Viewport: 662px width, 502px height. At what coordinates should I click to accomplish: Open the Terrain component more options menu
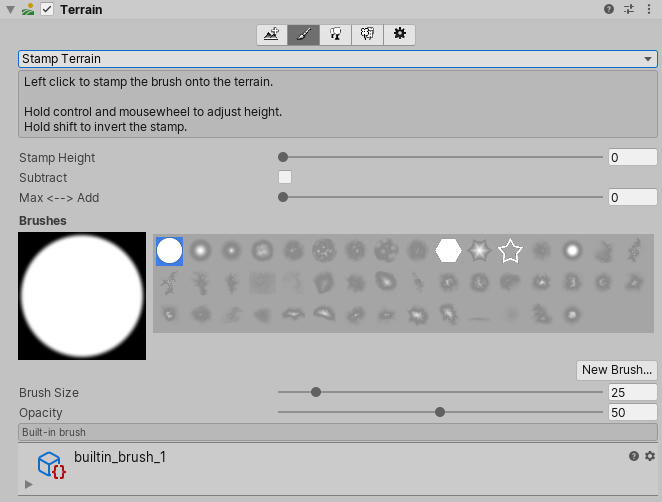(x=650, y=9)
